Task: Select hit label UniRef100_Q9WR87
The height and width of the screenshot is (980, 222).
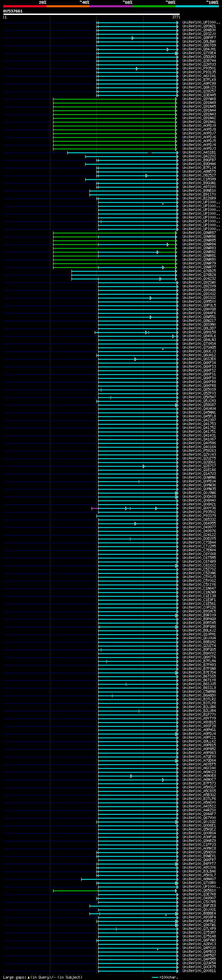Action: click(x=199, y=233)
